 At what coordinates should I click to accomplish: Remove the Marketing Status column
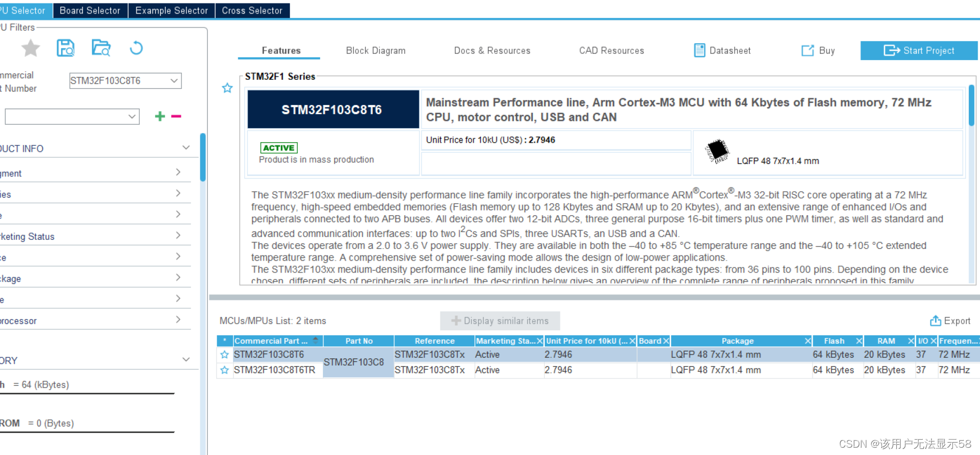tap(539, 341)
